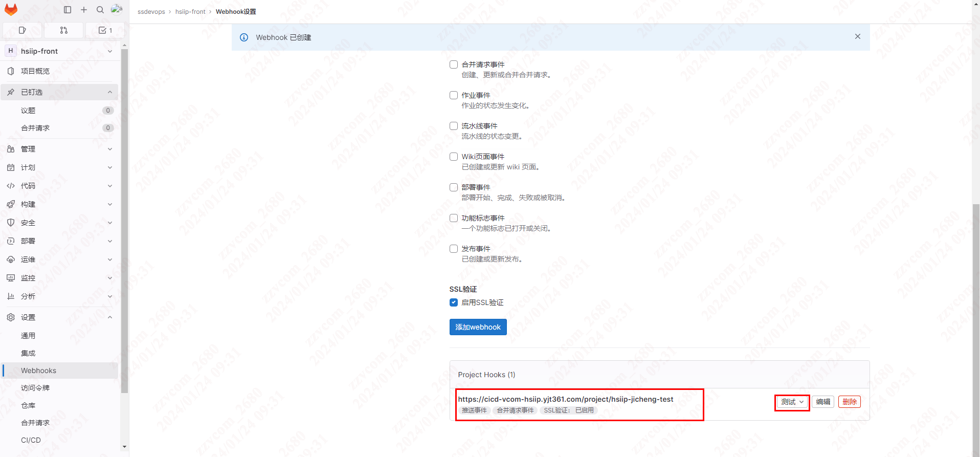The height and width of the screenshot is (457, 980).
Task: Open the issues counter icon button
Action: click(x=23, y=30)
